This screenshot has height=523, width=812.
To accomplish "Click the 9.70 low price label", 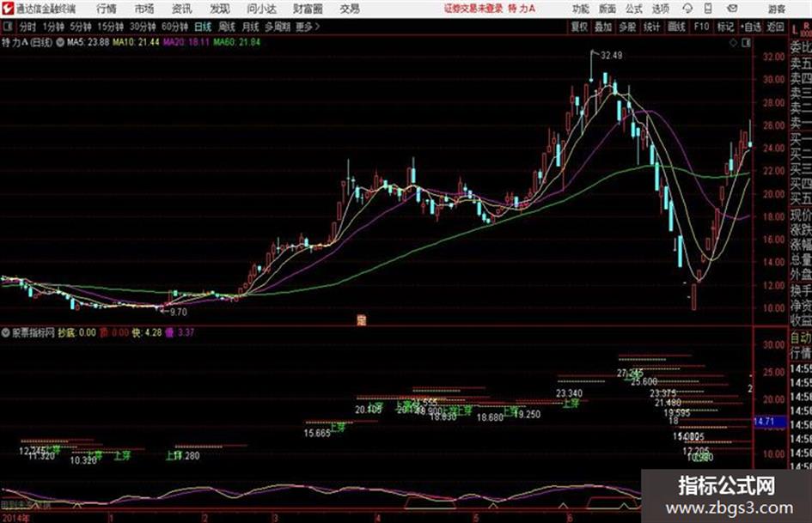I will (x=179, y=312).
